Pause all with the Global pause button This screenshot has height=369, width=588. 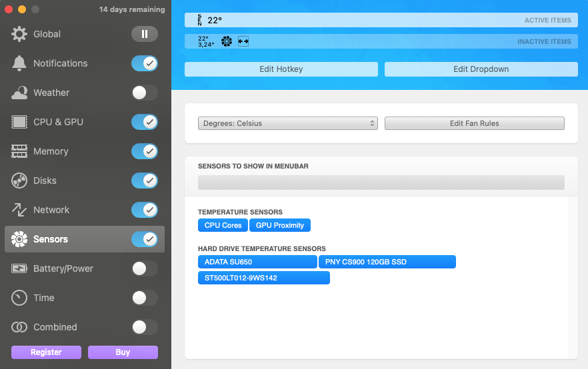(x=144, y=34)
